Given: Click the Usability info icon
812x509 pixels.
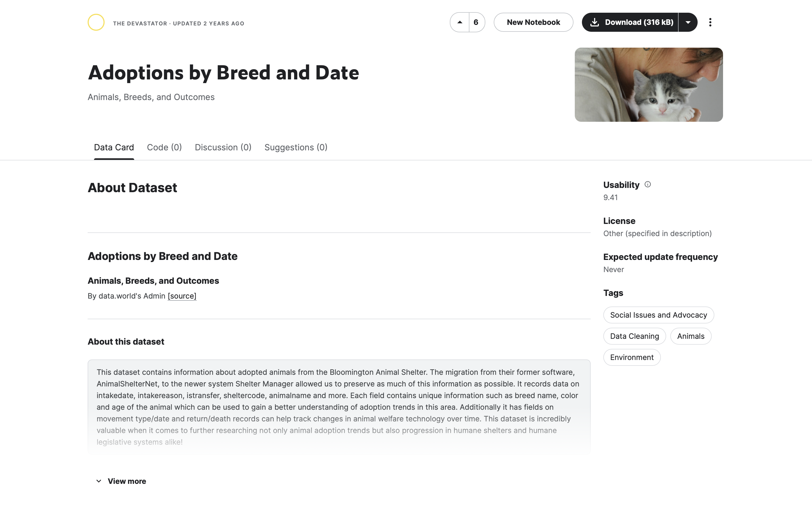Looking at the screenshot, I should [647, 184].
